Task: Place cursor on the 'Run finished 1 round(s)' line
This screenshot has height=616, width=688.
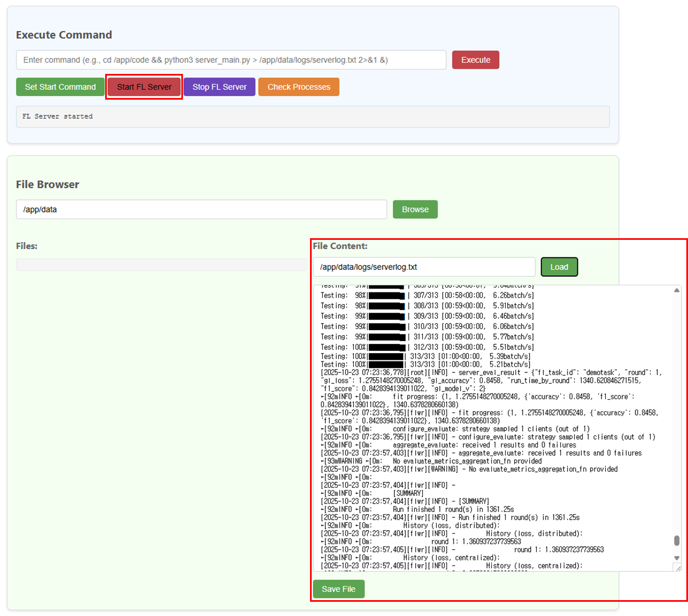Action: click(x=452, y=509)
